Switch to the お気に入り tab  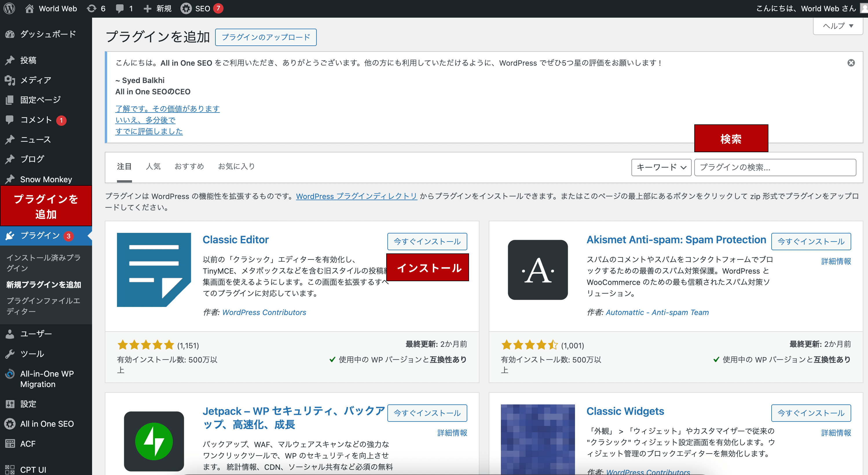[237, 166]
